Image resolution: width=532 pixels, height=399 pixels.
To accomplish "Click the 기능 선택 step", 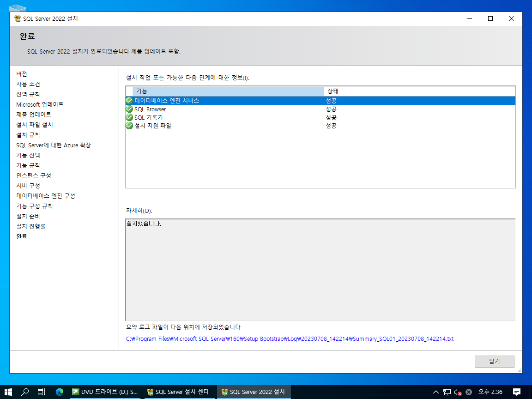I will (28, 155).
